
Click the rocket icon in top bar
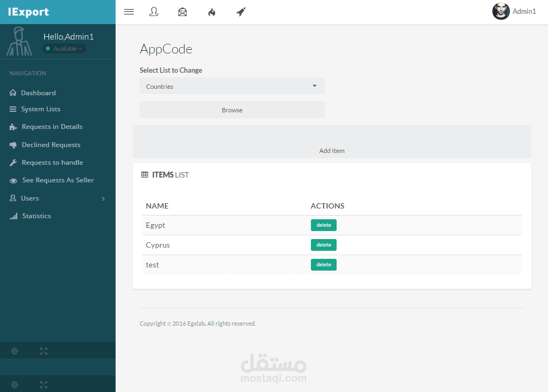(x=241, y=12)
